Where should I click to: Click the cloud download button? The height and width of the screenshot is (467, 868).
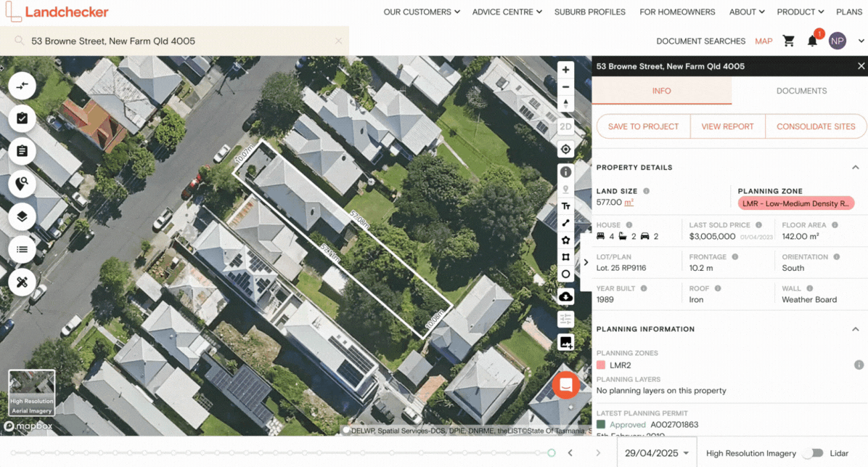coord(565,297)
